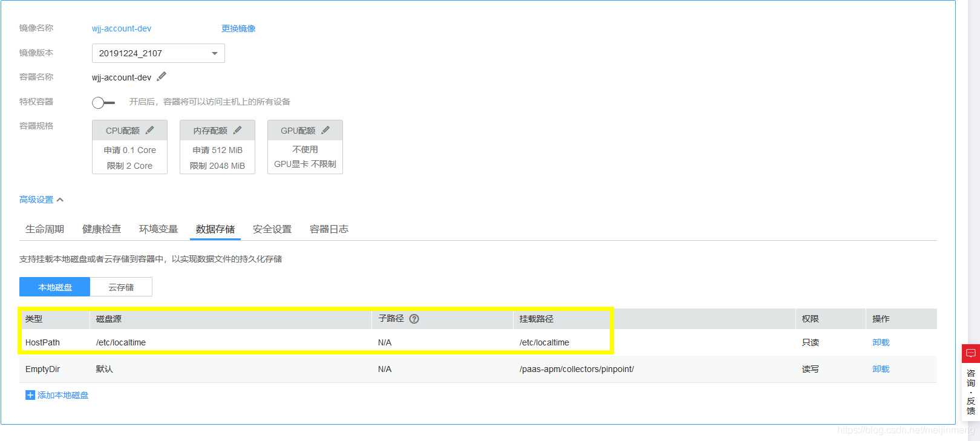Image resolution: width=980 pixels, height=441 pixels.
Task: Click the 读写 permission cell
Action: click(x=811, y=369)
